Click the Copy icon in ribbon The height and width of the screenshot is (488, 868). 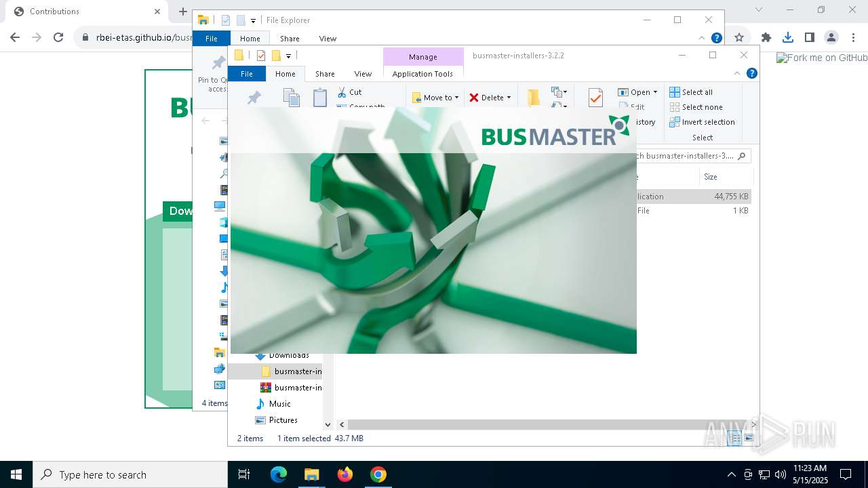click(x=292, y=98)
